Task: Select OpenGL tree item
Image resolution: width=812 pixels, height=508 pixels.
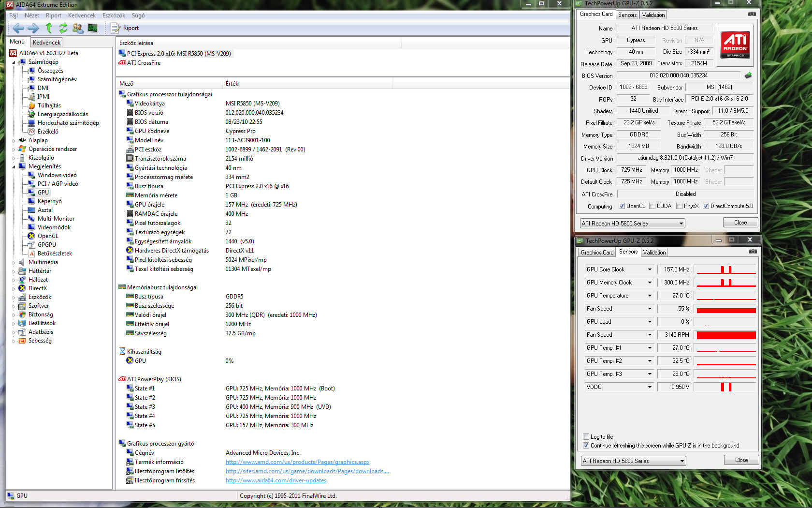Action: (x=48, y=236)
